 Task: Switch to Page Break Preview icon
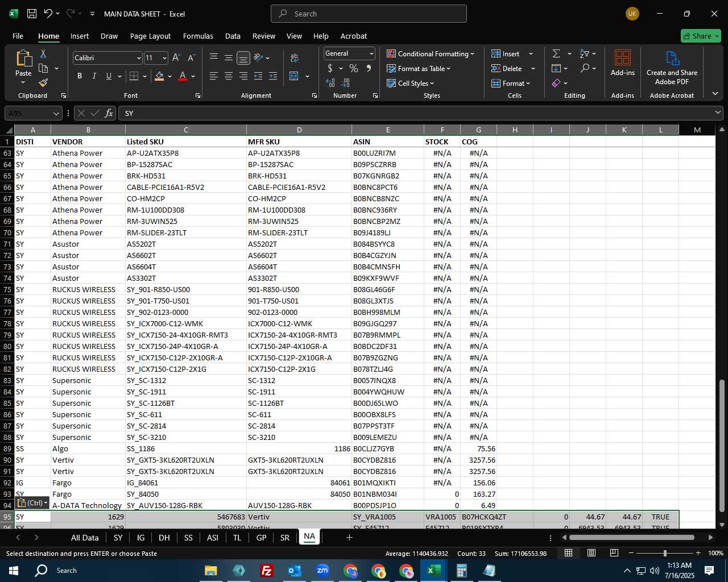pos(614,552)
